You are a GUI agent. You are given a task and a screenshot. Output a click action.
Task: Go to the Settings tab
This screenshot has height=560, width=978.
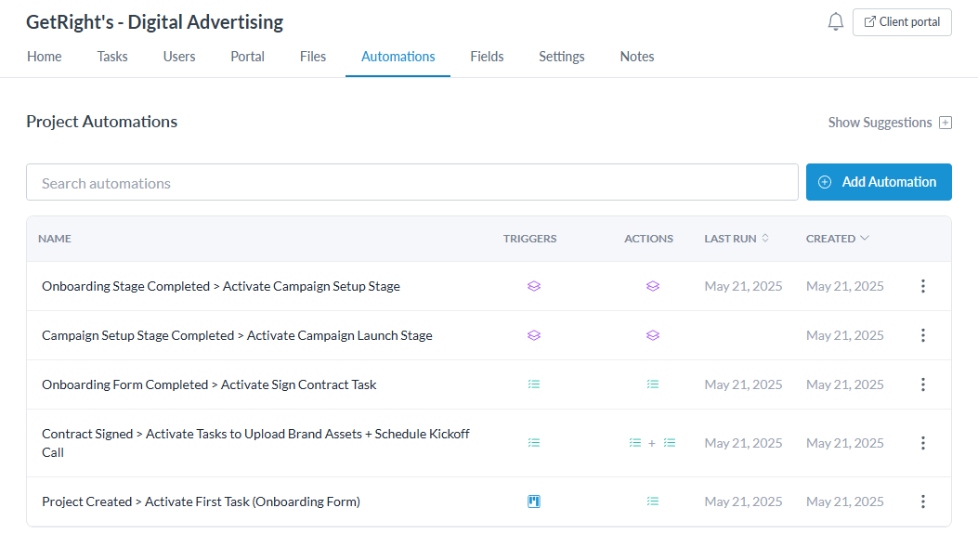pyautogui.click(x=562, y=57)
